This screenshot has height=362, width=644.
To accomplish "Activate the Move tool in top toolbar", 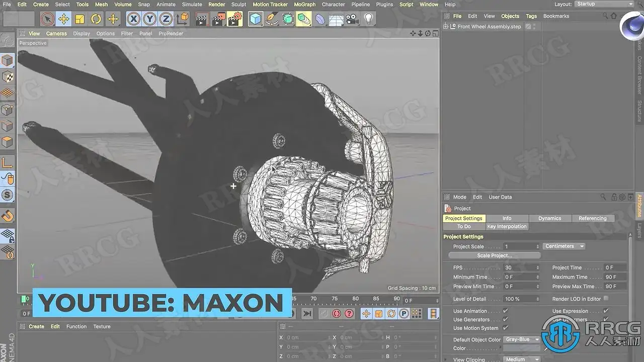I will coord(63,19).
